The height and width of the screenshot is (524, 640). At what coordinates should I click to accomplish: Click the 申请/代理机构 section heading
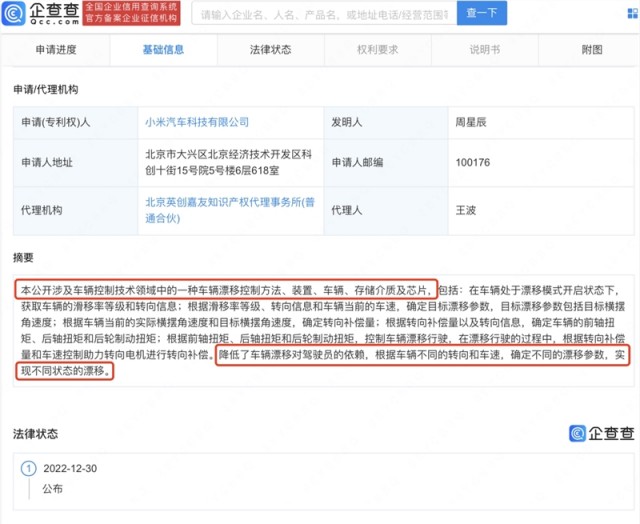click(x=46, y=89)
